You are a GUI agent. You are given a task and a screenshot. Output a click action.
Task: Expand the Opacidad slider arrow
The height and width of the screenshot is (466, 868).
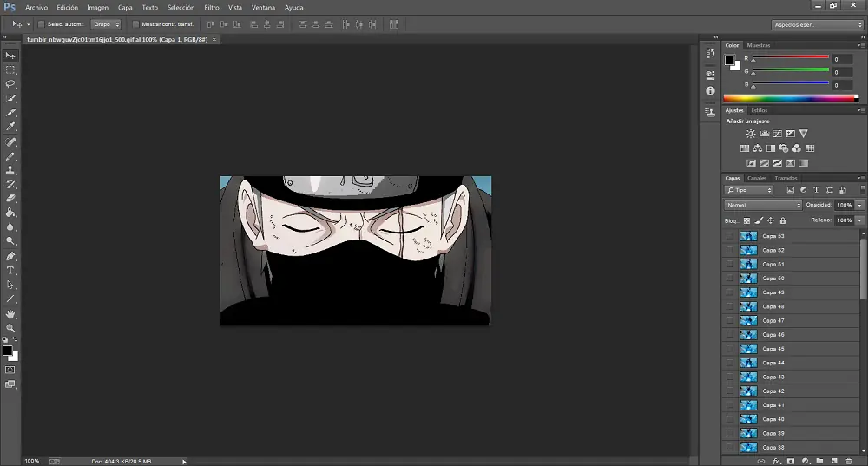pos(859,206)
